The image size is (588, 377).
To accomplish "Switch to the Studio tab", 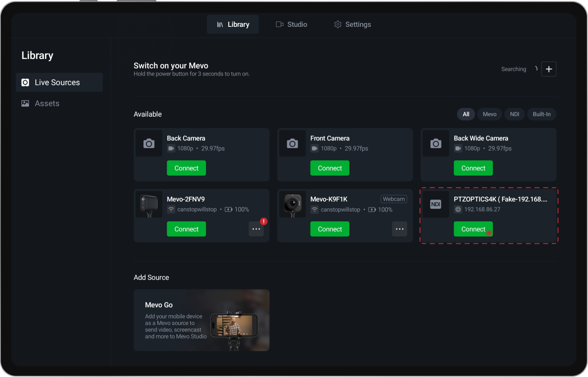I will pyautogui.click(x=291, y=24).
